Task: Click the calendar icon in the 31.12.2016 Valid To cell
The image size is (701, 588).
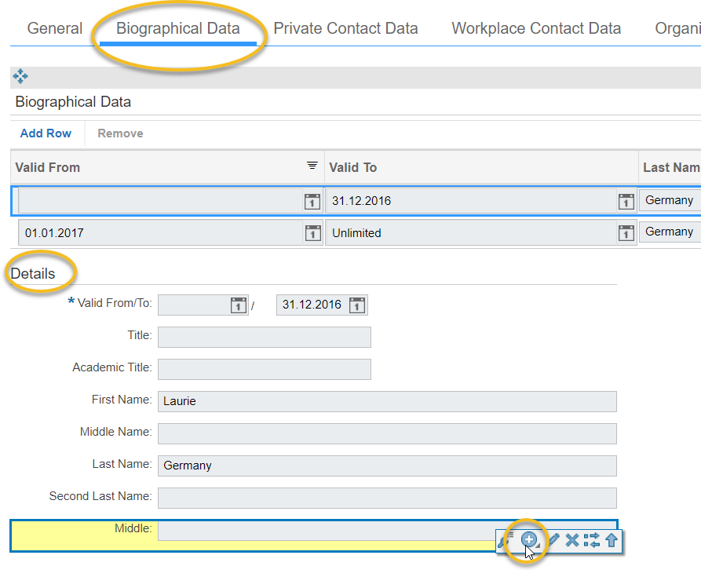Action: point(626,201)
